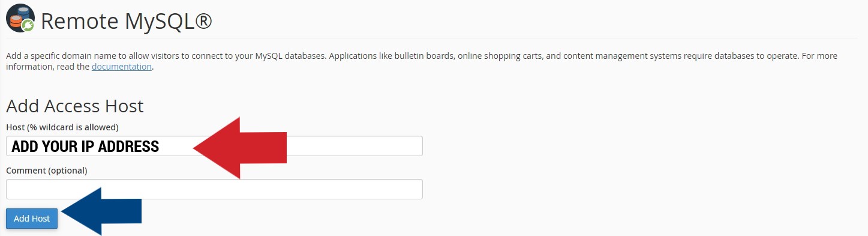Viewport: 868px width, 236px height.
Task: Click the description paragraph about MySQL databases
Action: (422, 61)
